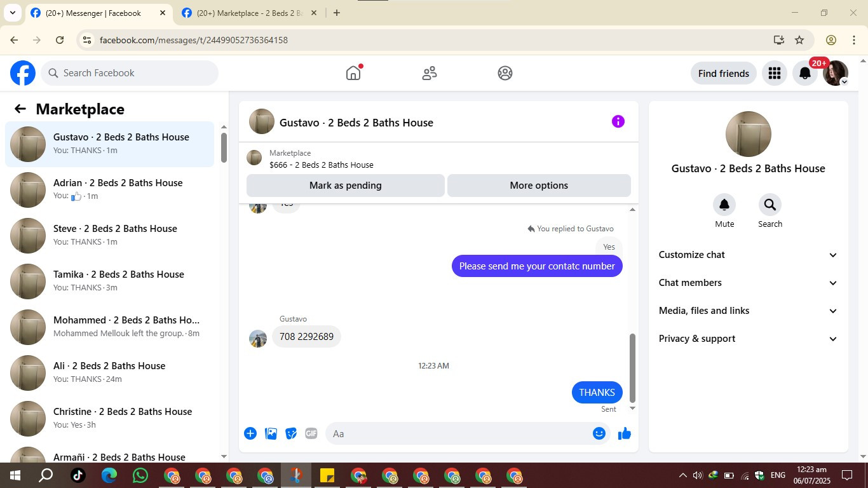Show hidden system tray icons
The width and height of the screenshot is (868, 488).
(683, 475)
